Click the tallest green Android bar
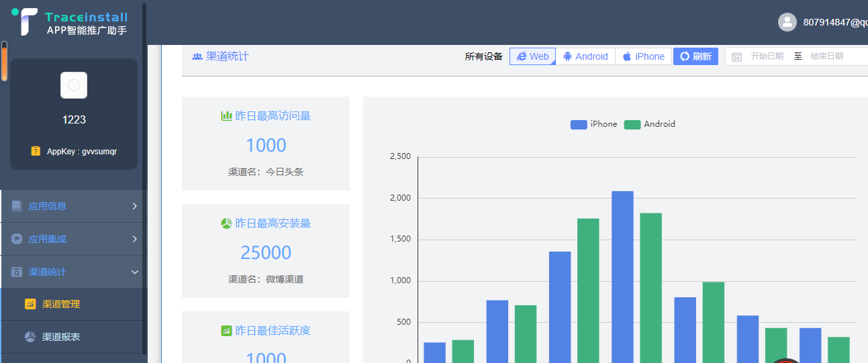The height and width of the screenshot is (363, 868). coord(650,288)
